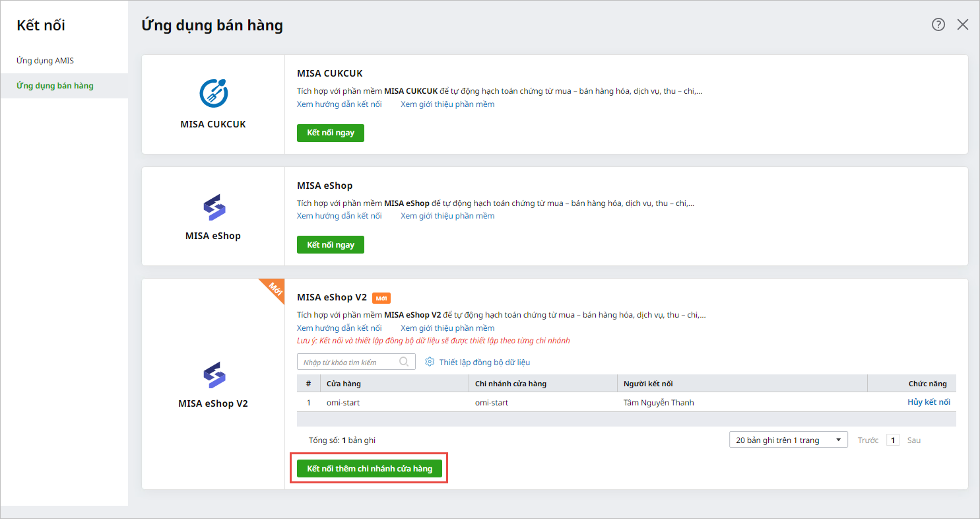The height and width of the screenshot is (519, 980).
Task: Click Hủy kết nối for omi-start
Action: point(929,402)
